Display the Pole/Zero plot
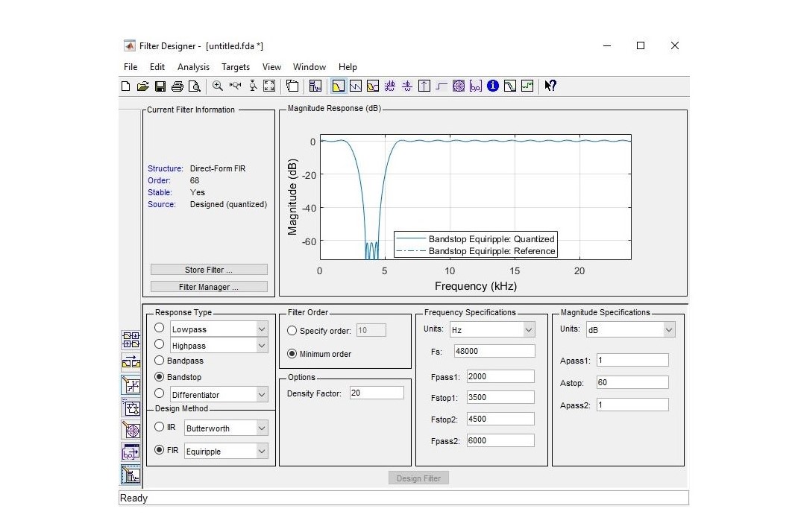 458,86
